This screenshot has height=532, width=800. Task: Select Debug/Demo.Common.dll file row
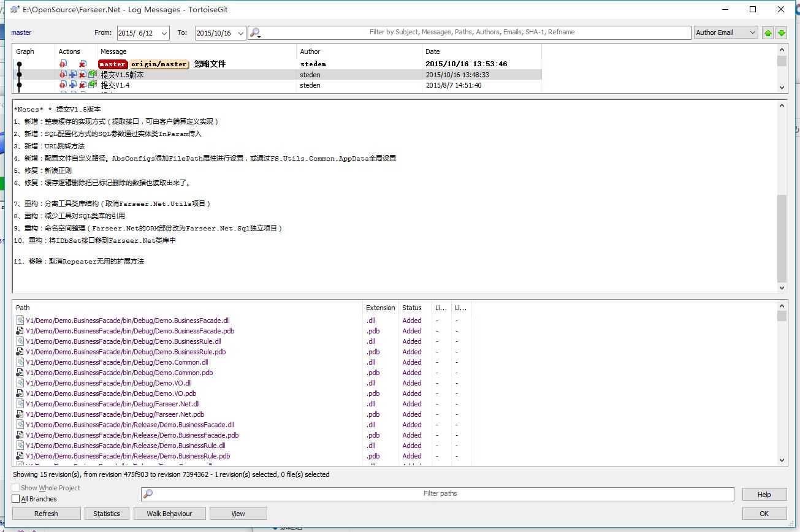(242, 362)
